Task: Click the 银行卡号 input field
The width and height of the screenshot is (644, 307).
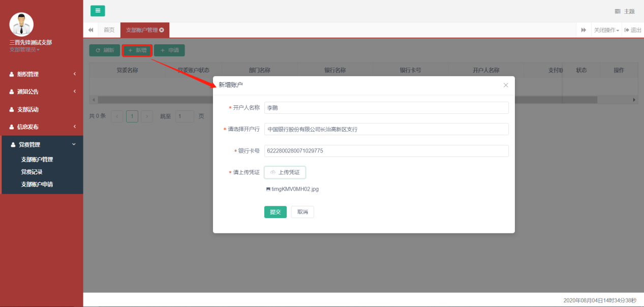Action: pos(386,151)
